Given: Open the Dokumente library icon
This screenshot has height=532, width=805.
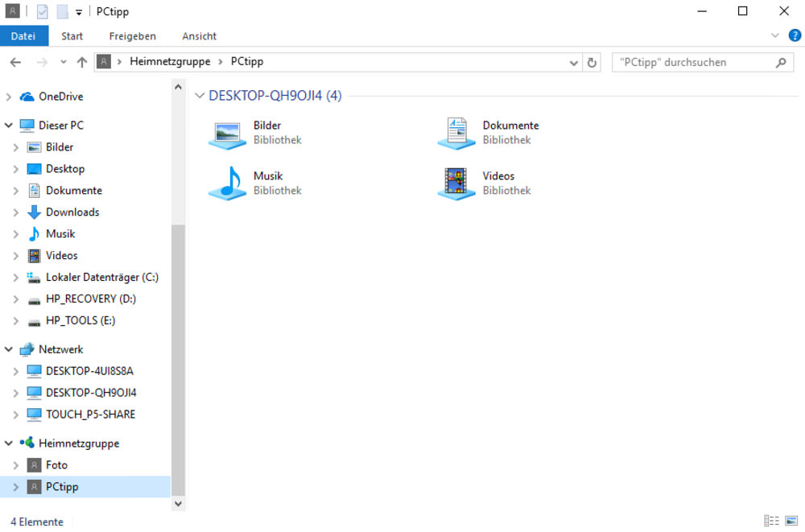Looking at the screenshot, I should (x=456, y=134).
